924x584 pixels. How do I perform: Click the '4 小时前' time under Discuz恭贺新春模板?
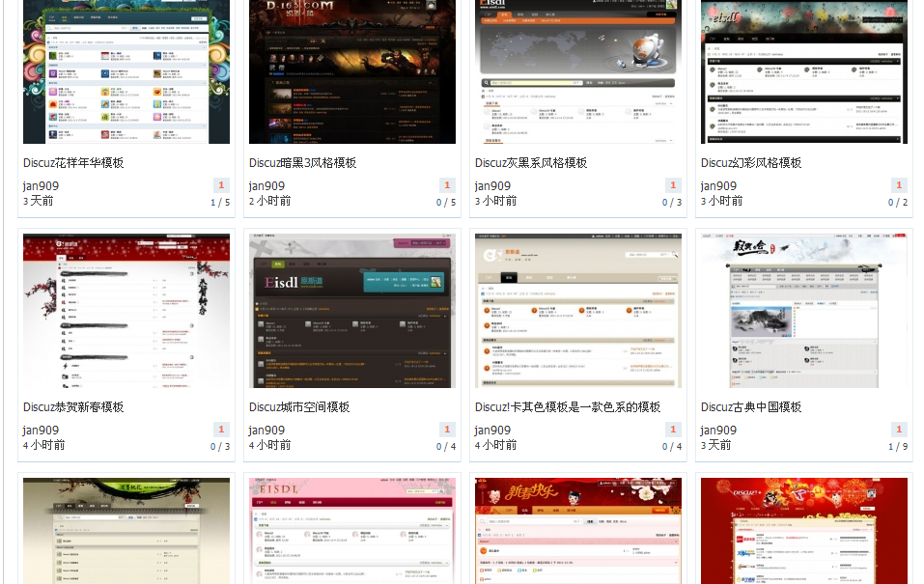(x=44, y=446)
